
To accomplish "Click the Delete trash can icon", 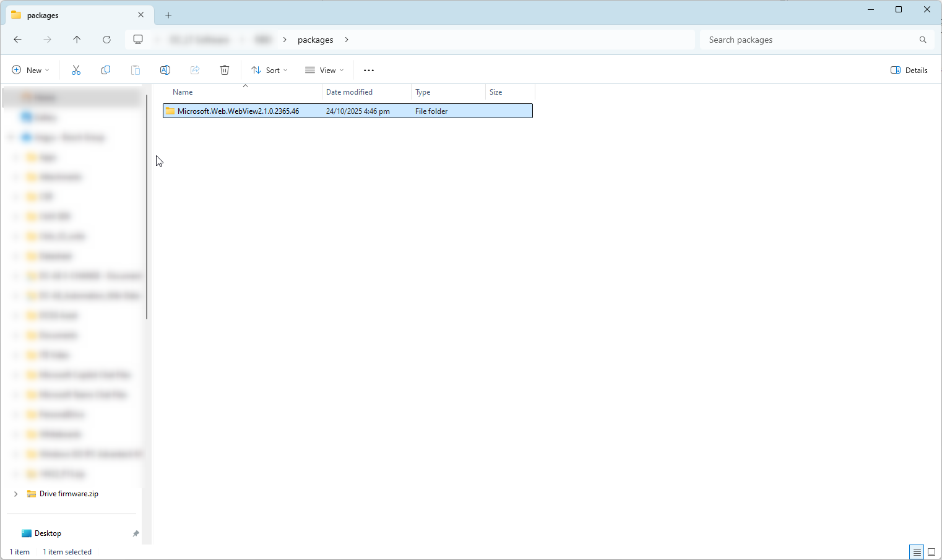I will (225, 70).
